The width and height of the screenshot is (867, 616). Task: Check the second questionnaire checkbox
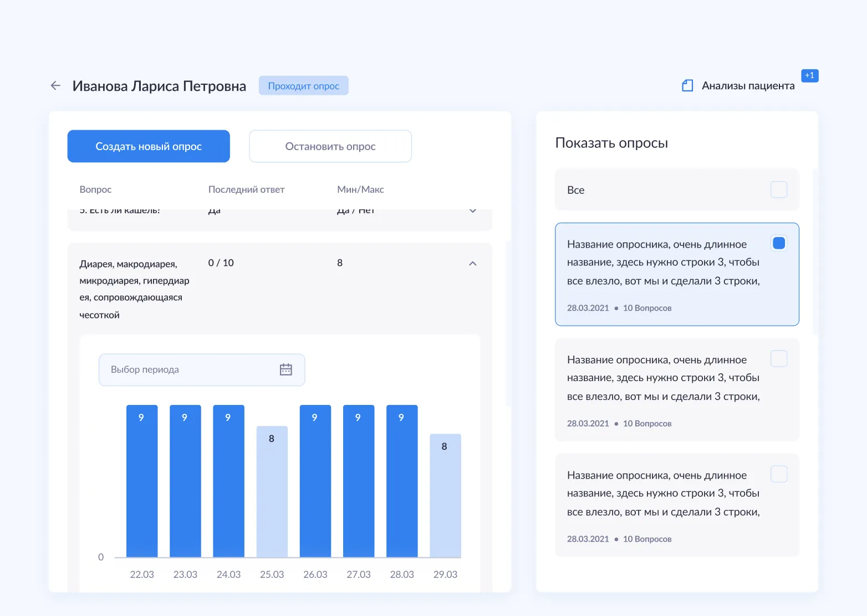779,358
